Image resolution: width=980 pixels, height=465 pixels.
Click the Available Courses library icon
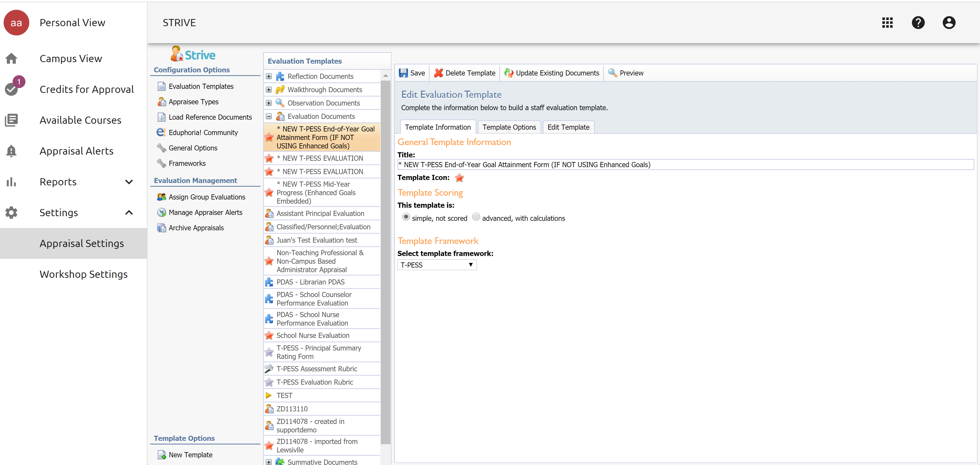click(x=11, y=120)
